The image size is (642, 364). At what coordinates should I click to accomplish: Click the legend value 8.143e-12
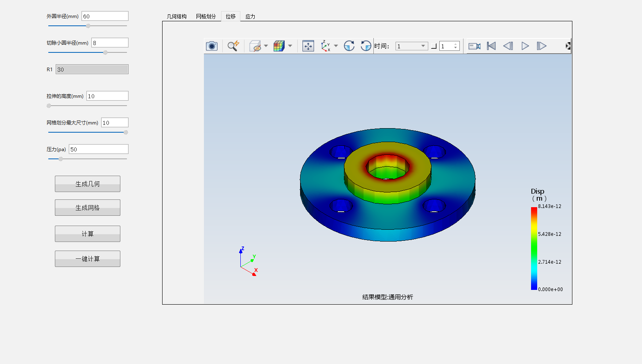pyautogui.click(x=549, y=206)
